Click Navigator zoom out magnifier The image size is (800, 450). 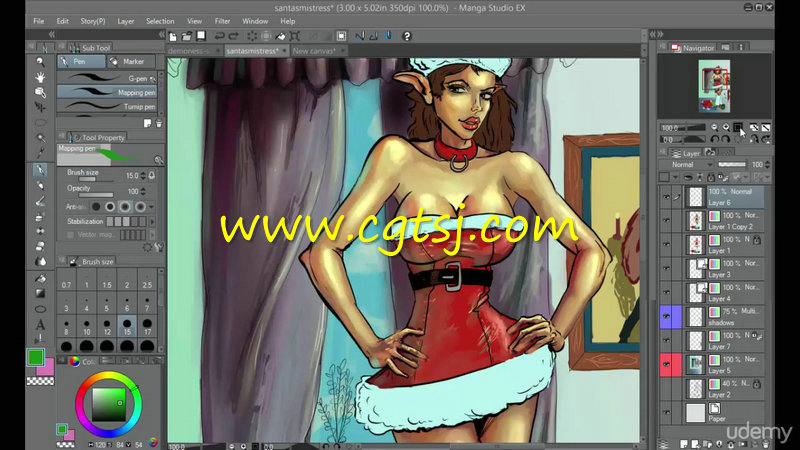(714, 128)
